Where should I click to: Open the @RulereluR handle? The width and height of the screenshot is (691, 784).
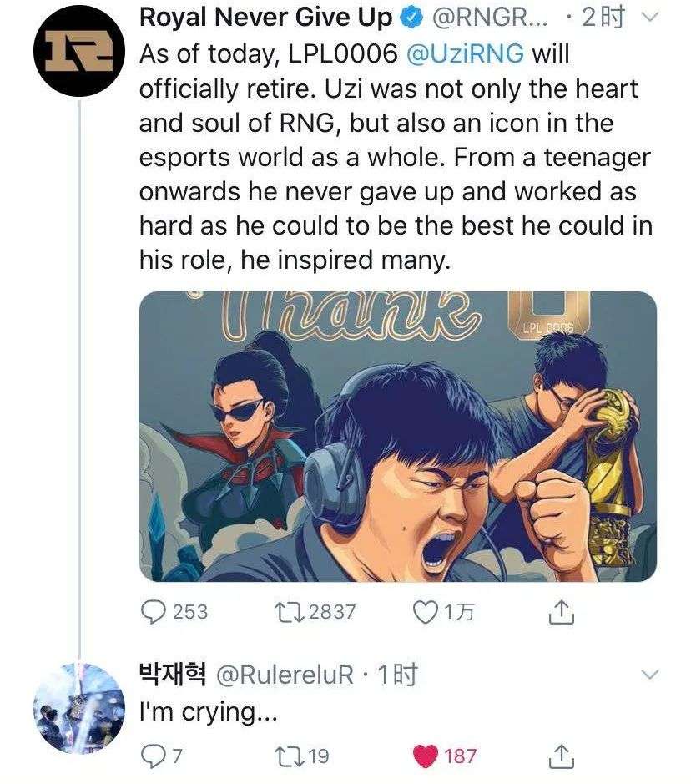pos(285,675)
